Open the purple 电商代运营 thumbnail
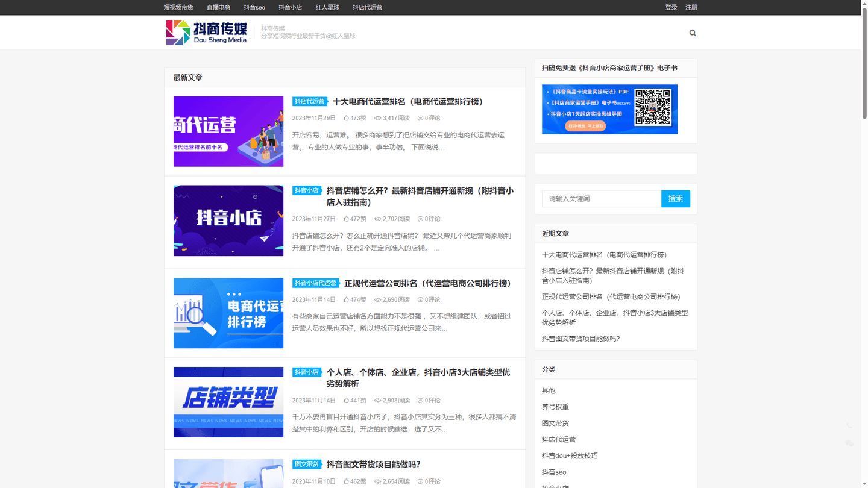 [228, 131]
